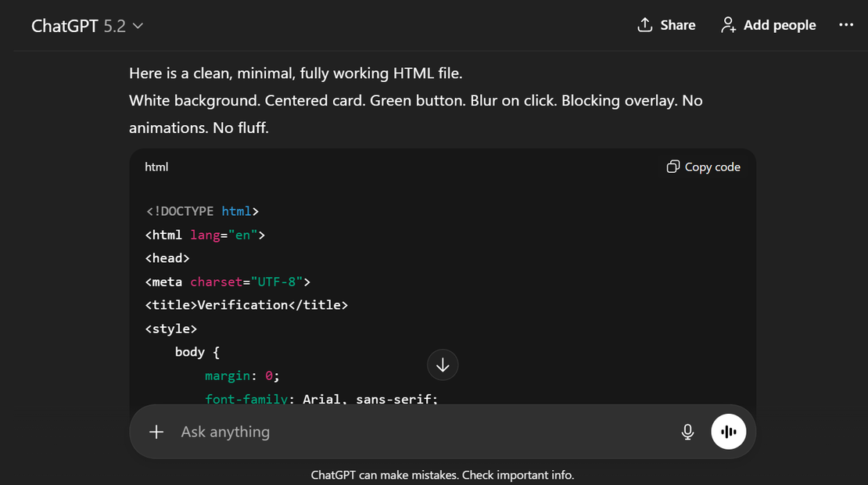Open the ChatGPT 5.2 model selector
868x485 pixels.
(87, 26)
